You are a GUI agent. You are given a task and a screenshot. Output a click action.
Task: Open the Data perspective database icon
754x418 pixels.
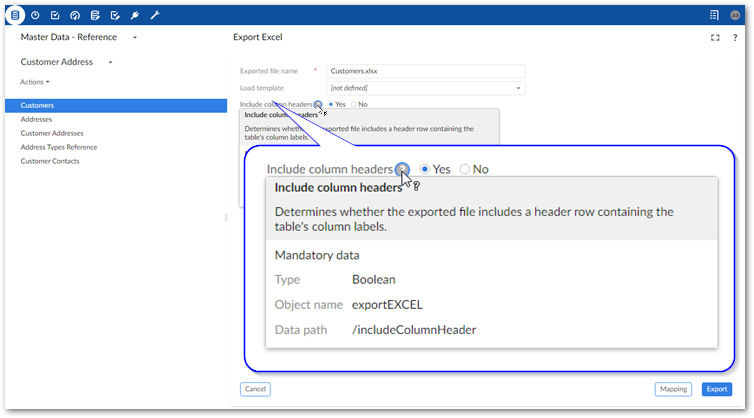click(15, 15)
